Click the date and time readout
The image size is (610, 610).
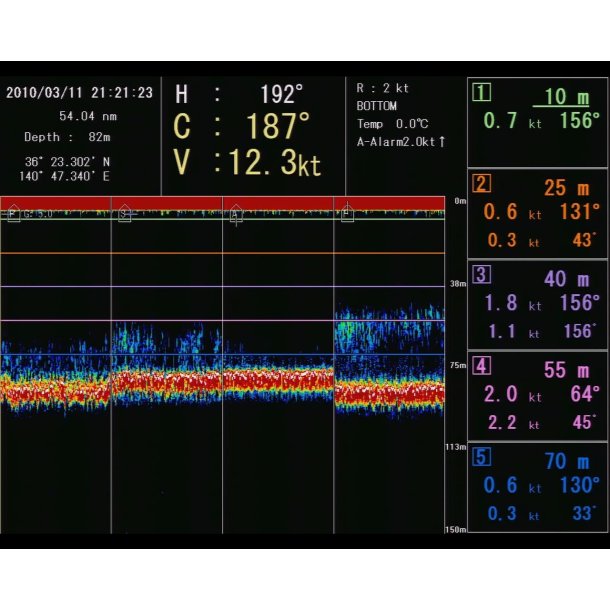point(80,92)
